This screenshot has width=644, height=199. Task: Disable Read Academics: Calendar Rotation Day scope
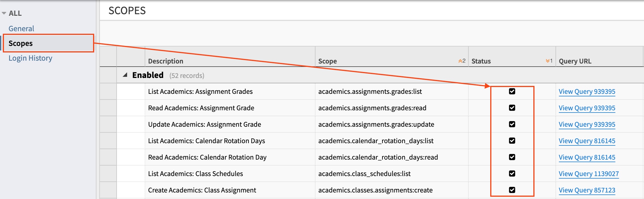click(x=512, y=157)
